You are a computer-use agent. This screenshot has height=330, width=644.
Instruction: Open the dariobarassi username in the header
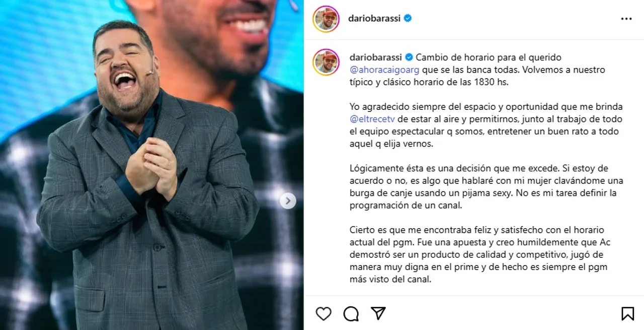tap(374, 18)
